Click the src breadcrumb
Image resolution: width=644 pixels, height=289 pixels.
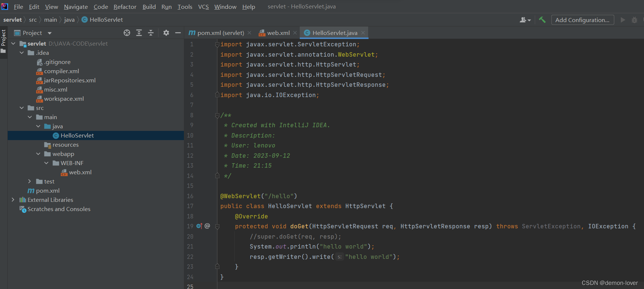point(33,19)
